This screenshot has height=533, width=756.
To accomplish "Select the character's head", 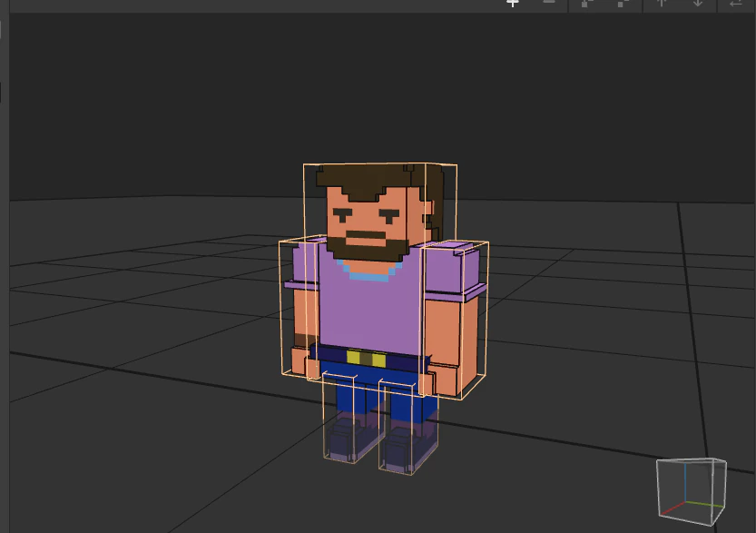I will pyautogui.click(x=368, y=209).
